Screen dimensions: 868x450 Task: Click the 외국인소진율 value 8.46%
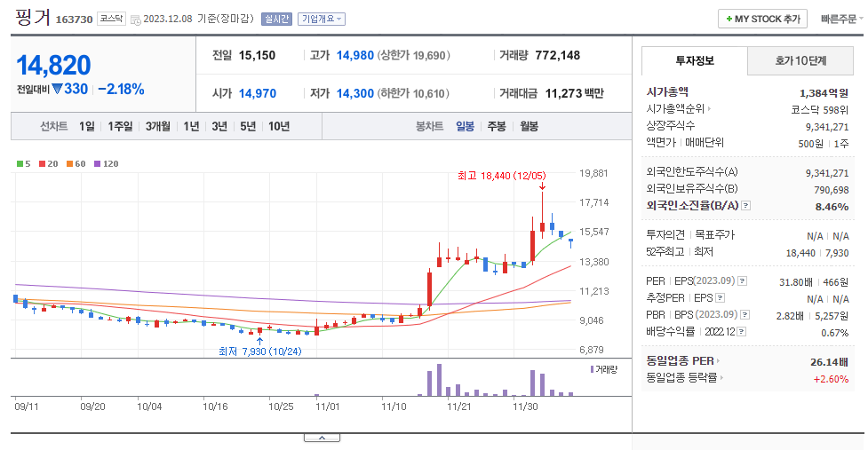click(x=832, y=207)
